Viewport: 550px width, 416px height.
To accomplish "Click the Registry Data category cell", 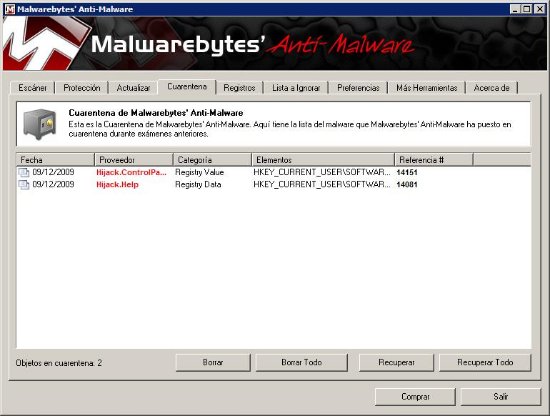I will pyautogui.click(x=198, y=184).
